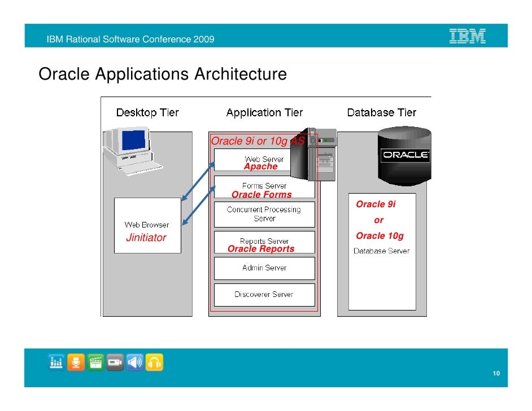Image resolution: width=532 pixels, height=411 pixels.
Task: Click the Forms Server Oracle Forms box
Action: coord(264,187)
